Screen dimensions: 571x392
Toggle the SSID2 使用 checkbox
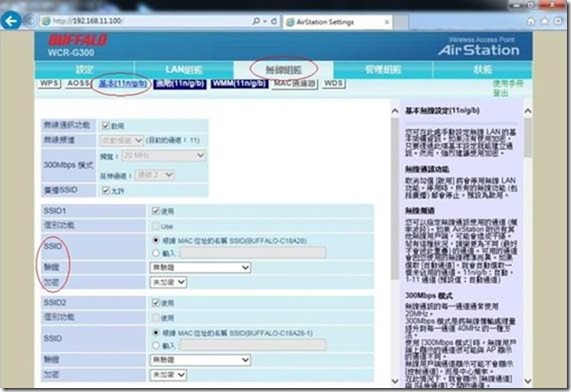click(x=156, y=303)
